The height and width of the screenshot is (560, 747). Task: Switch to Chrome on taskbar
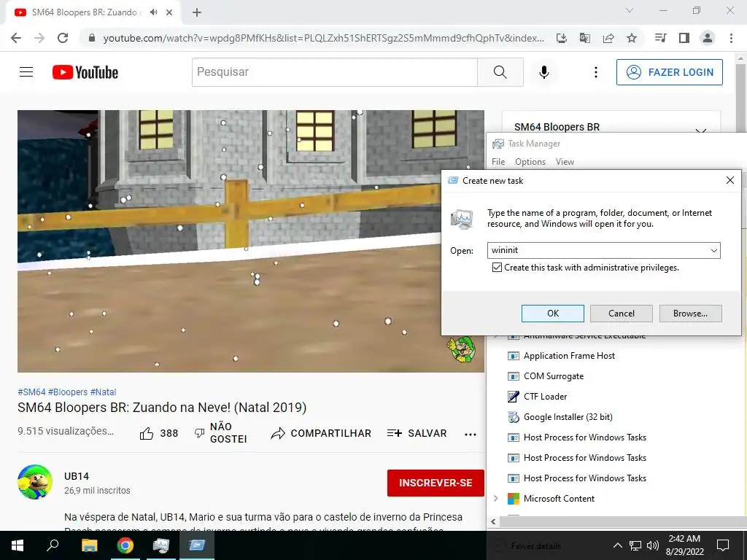click(x=125, y=545)
